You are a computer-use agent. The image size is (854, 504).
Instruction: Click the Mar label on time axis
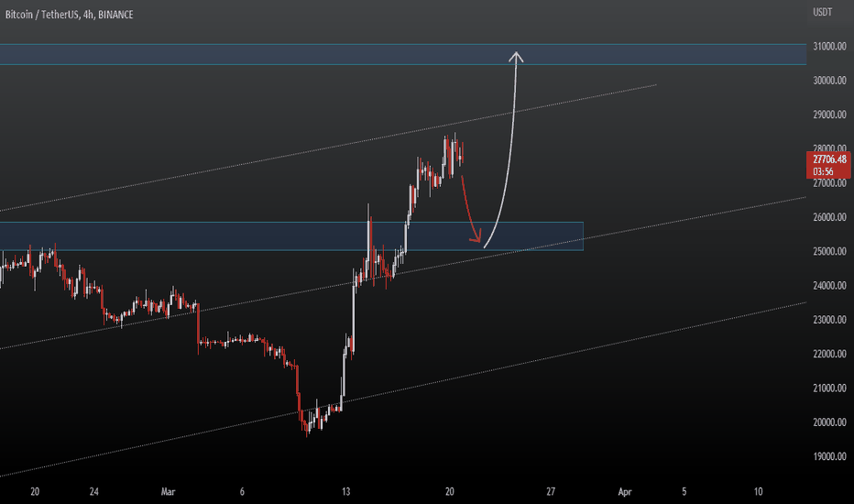point(168,492)
